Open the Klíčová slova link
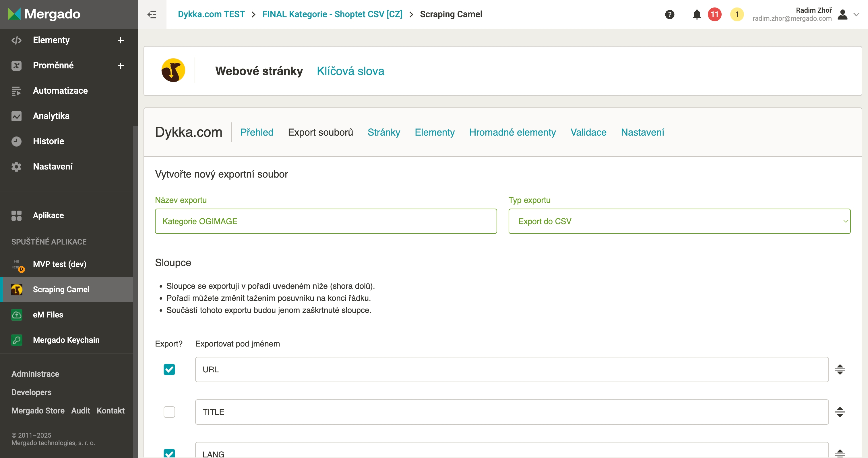The height and width of the screenshot is (458, 868). [350, 71]
